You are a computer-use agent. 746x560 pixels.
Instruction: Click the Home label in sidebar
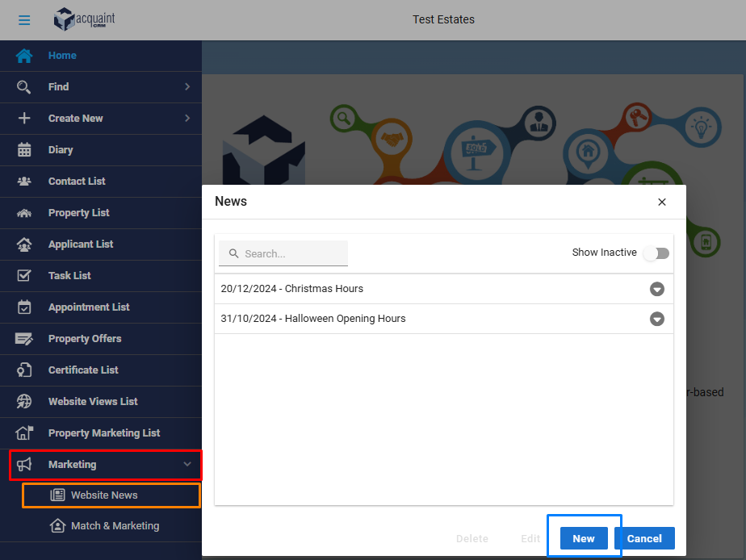click(62, 56)
